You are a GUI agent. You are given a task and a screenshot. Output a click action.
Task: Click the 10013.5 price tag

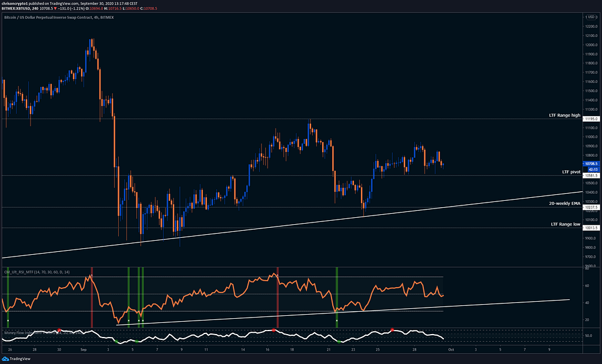pos(591,228)
